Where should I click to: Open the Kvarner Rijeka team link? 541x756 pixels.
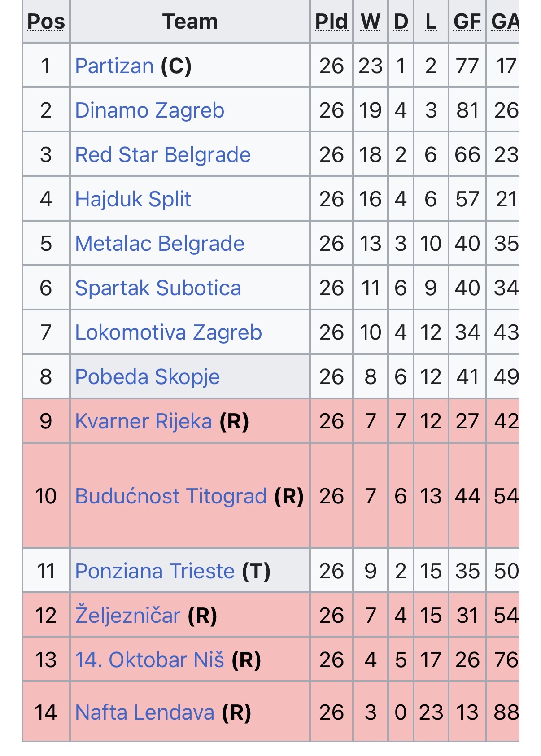[143, 421]
